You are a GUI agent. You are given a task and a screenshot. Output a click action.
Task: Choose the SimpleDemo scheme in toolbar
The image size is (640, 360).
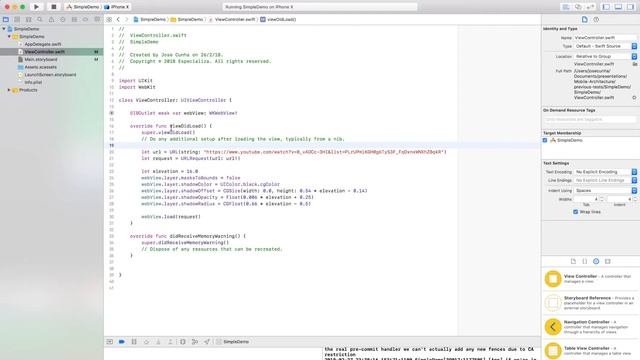tap(83, 7)
